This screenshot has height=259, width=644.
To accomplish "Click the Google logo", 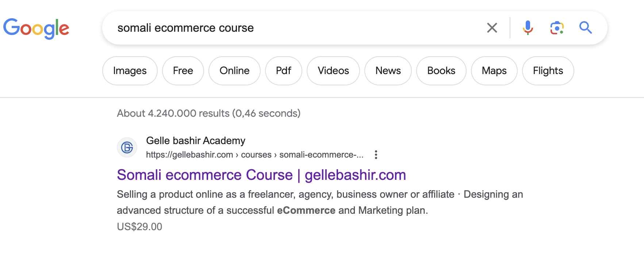I will point(36,28).
